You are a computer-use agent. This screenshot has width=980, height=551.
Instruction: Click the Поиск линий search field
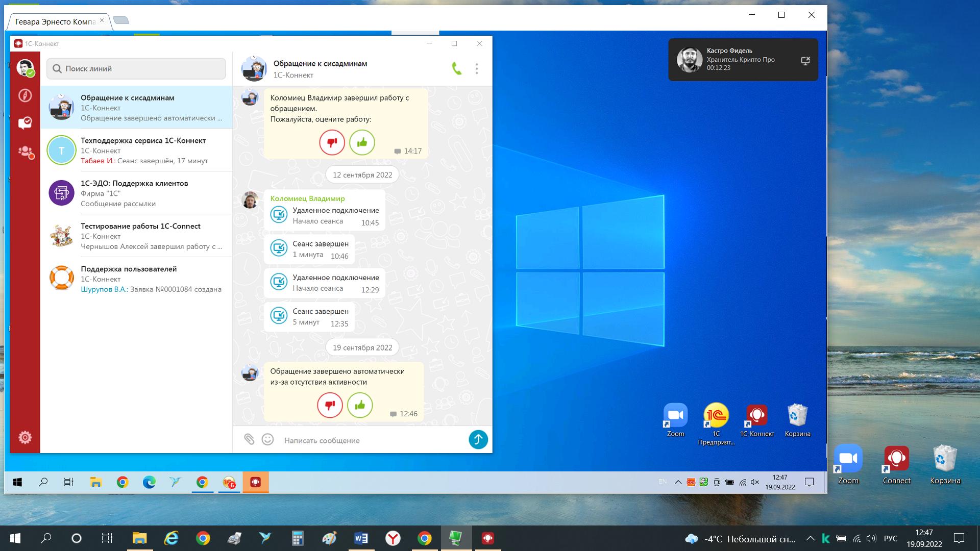(x=136, y=68)
